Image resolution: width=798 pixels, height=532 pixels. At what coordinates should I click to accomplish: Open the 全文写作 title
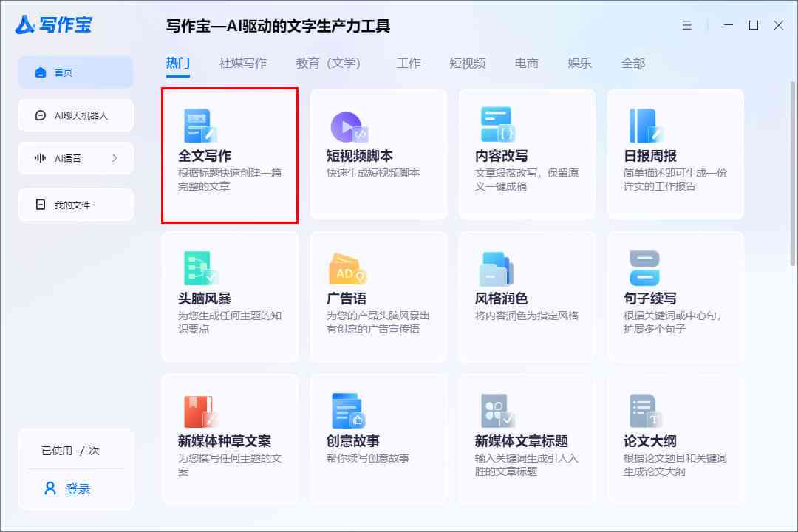click(x=204, y=156)
